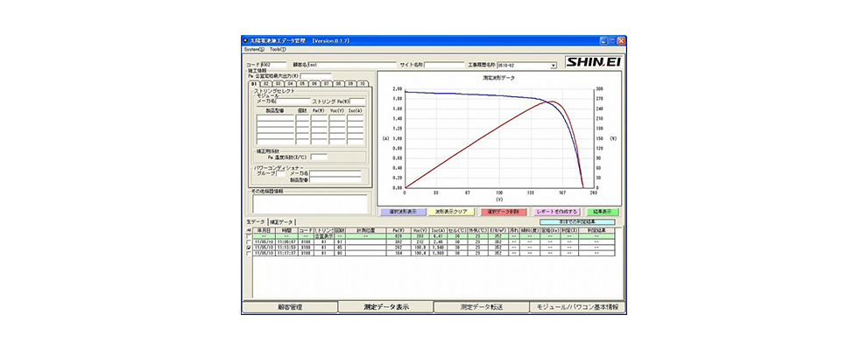The height and width of the screenshot is (350, 868).
Task: Select string tab 01
Action: pos(254,83)
